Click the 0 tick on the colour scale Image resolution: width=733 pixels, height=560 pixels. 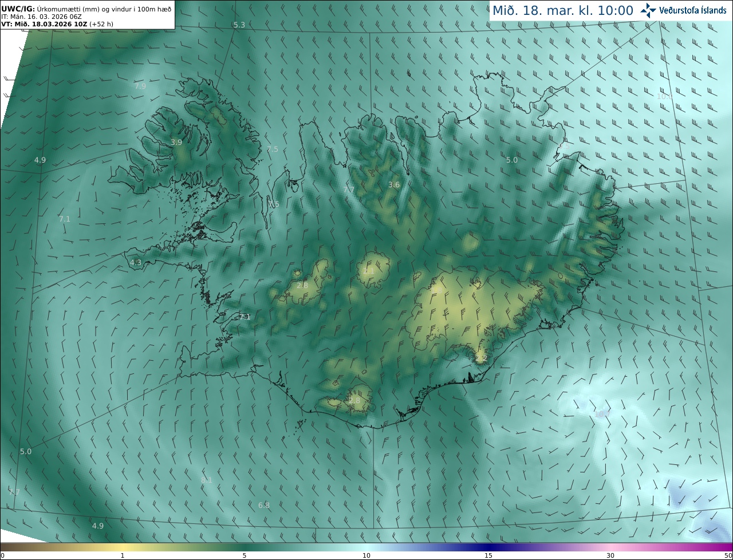point(2,555)
